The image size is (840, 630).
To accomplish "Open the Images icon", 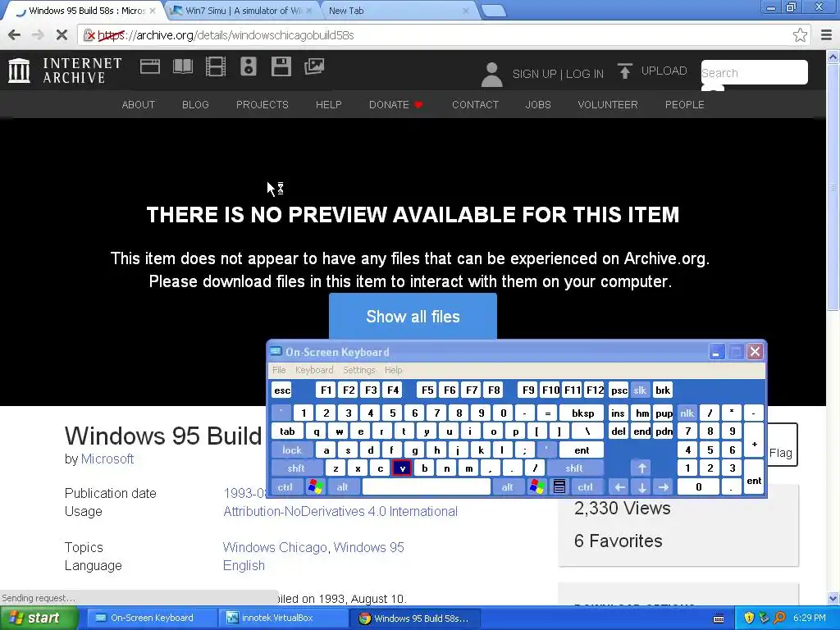I will coord(314,67).
